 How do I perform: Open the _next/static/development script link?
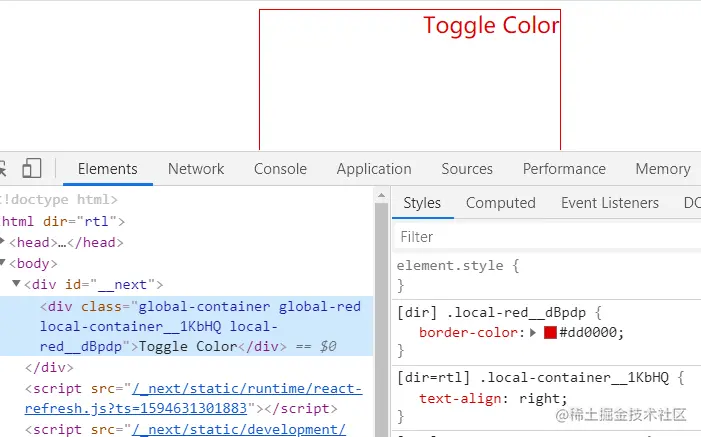point(239,429)
